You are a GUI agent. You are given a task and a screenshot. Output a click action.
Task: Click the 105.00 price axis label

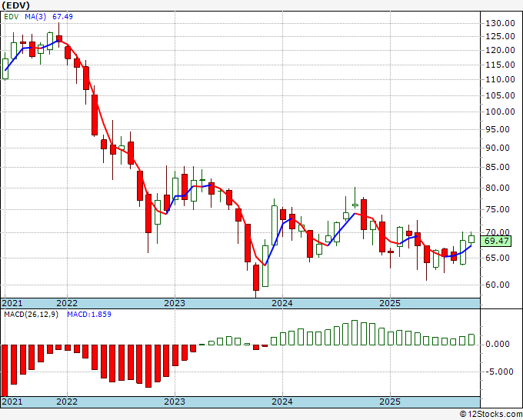(500, 95)
